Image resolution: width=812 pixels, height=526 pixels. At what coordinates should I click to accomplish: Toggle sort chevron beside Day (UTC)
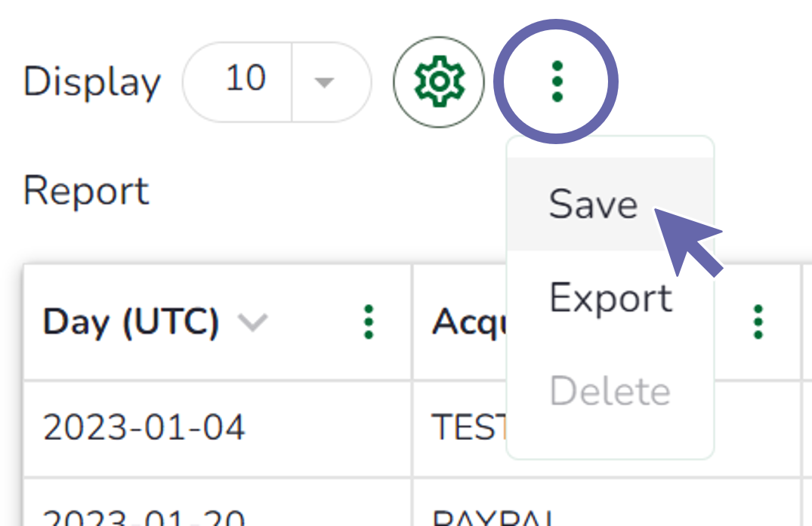(252, 323)
